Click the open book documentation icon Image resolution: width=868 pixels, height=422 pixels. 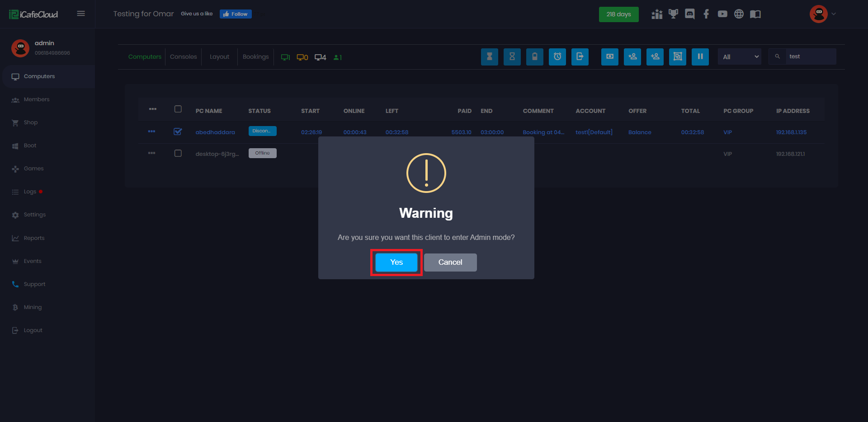755,14
